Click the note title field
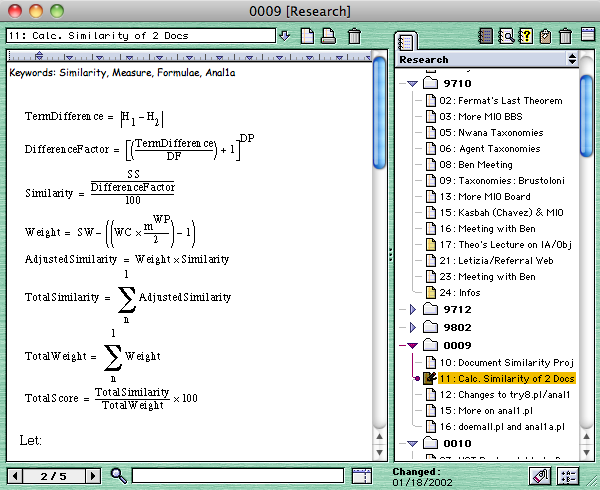Screen dimensions: 600x490 [x=141, y=36]
